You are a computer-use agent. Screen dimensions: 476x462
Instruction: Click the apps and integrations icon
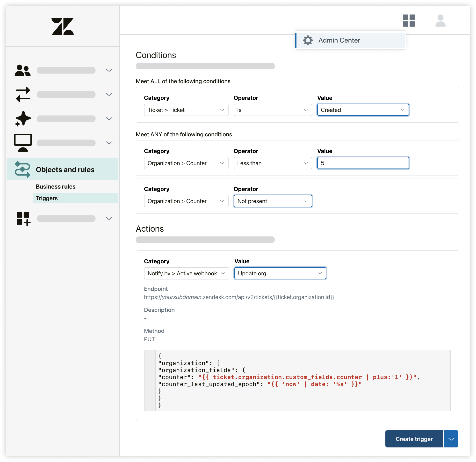pyautogui.click(x=23, y=219)
